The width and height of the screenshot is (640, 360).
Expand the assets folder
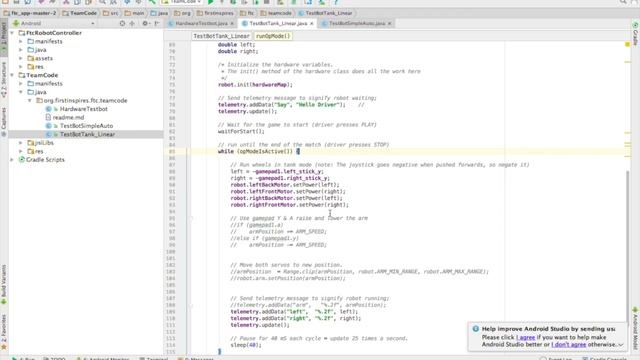tap(21, 58)
